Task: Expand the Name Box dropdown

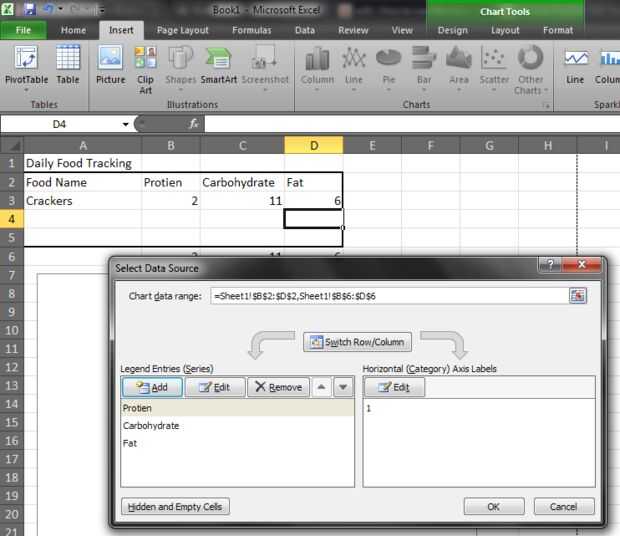Action: pyautogui.click(x=125, y=124)
